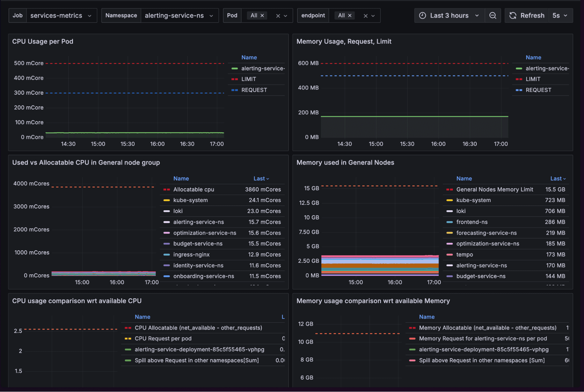The height and width of the screenshot is (392, 584).
Task: Click the Refresh dashboard icon
Action: (513, 16)
